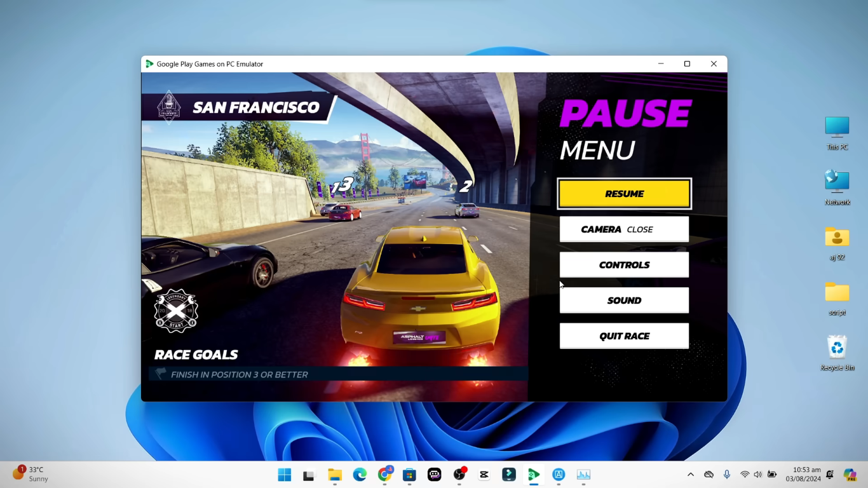The image size is (868, 488).
Task: Open the performance monitor taskbar app
Action: click(583, 475)
